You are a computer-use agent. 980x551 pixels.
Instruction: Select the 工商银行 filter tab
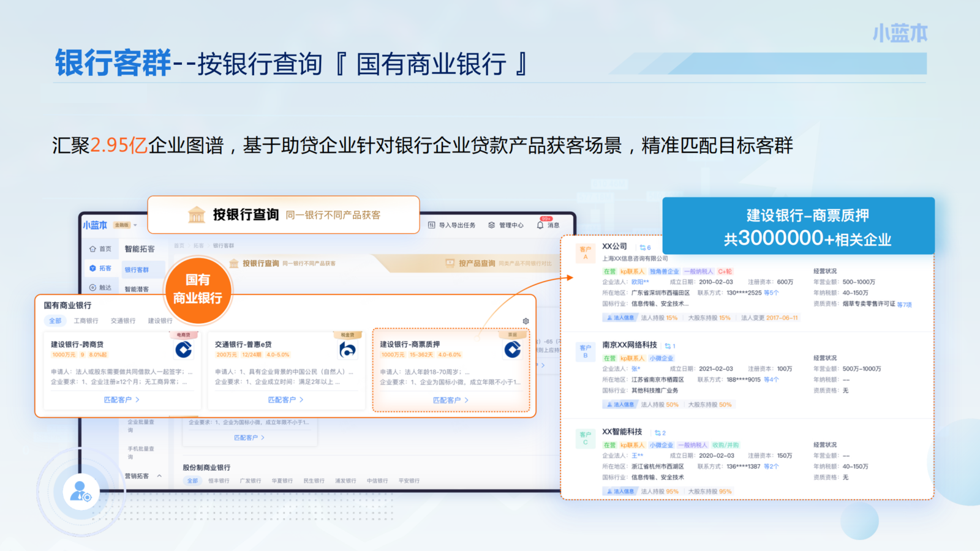[x=86, y=321]
